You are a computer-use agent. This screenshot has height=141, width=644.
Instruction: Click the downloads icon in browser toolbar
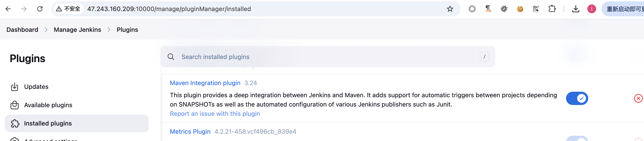tap(576, 9)
